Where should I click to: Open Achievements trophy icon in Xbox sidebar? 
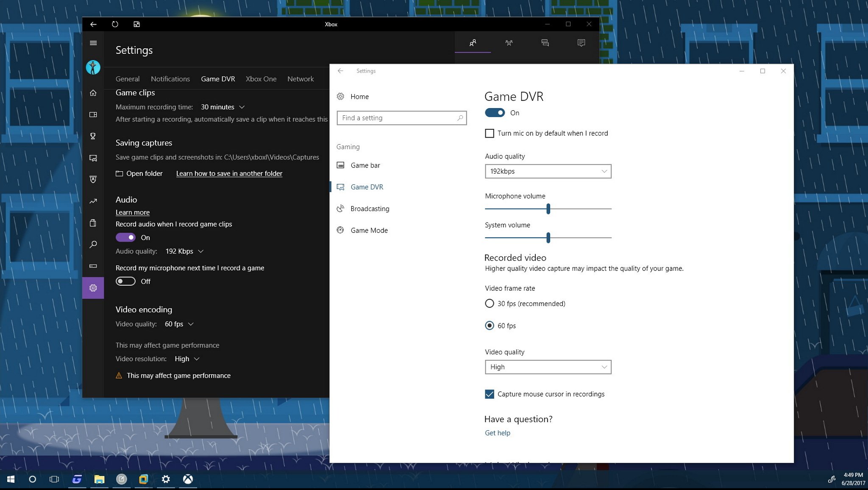click(x=93, y=136)
